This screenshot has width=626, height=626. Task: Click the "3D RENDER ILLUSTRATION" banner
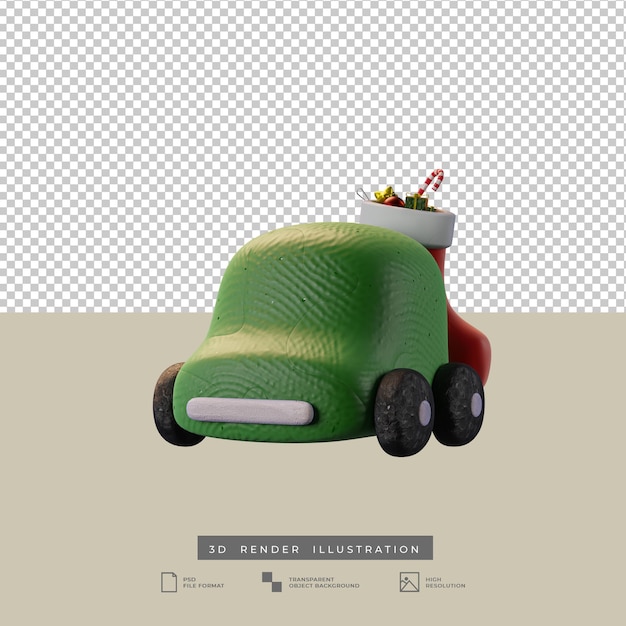click(315, 548)
